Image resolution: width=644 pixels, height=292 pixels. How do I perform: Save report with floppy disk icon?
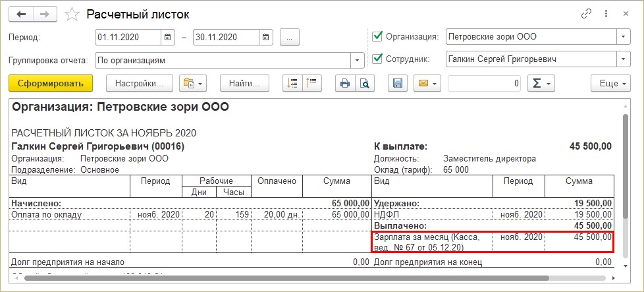(398, 83)
